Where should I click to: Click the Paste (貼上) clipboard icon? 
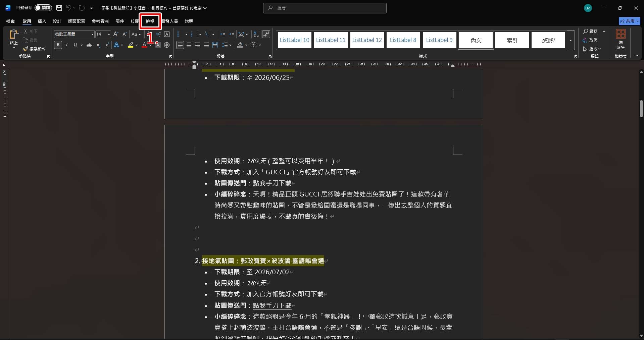tap(14, 34)
